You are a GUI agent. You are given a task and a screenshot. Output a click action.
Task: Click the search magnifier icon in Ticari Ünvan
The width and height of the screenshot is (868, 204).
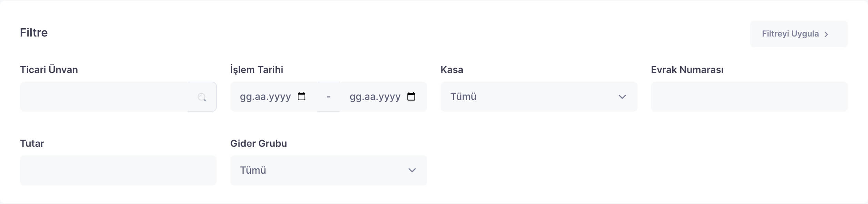click(202, 97)
